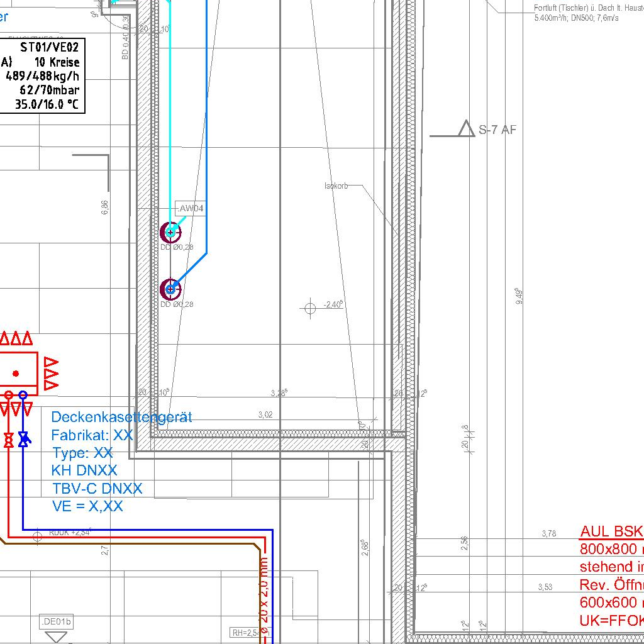Select the ST01/VE02 heating circuit info box
Image resolution: width=644 pixels, height=644 pixels.
[x=43, y=75]
